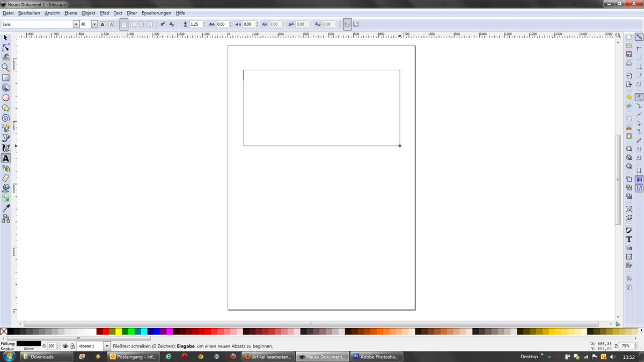
Task: Open the Sans font family dropdown
Action: coord(76,24)
